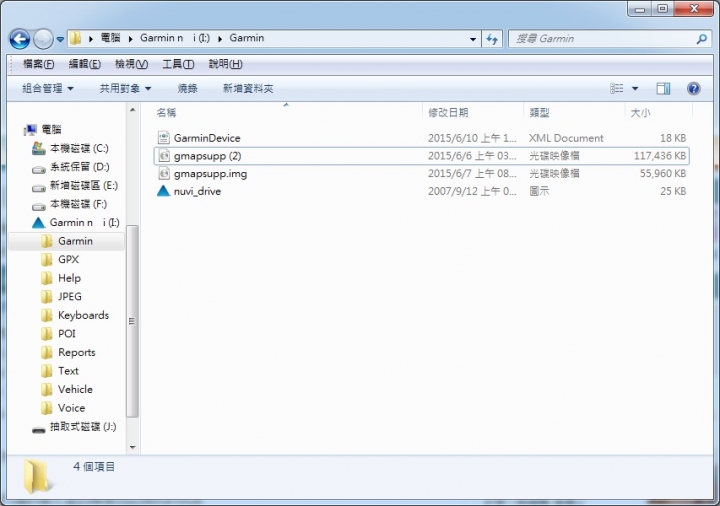Select 本機磁碟 (F:) drive
This screenshot has width=720, height=506.
79,204
